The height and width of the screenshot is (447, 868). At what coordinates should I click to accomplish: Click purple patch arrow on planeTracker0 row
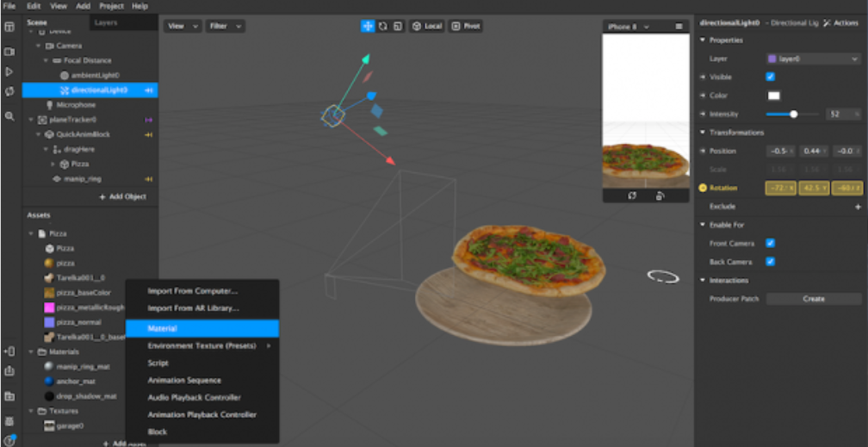(x=148, y=120)
